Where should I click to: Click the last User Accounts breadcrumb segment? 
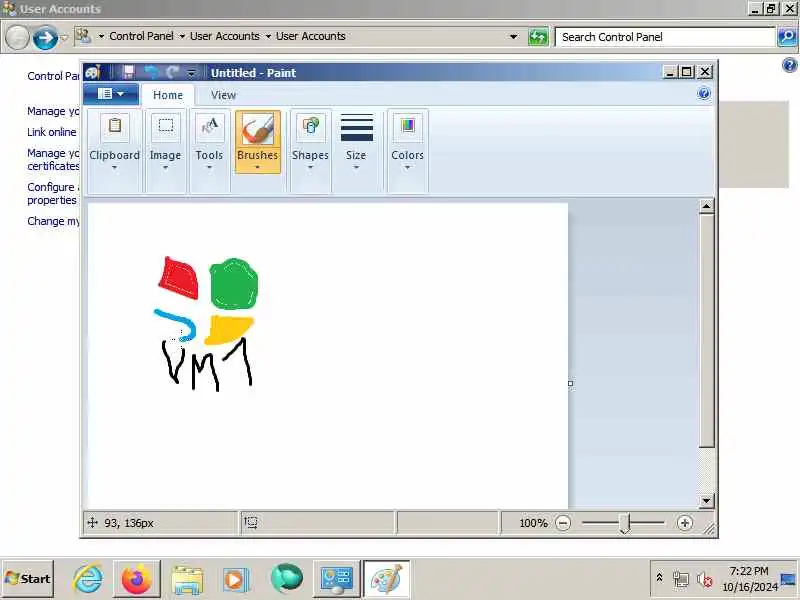point(311,36)
